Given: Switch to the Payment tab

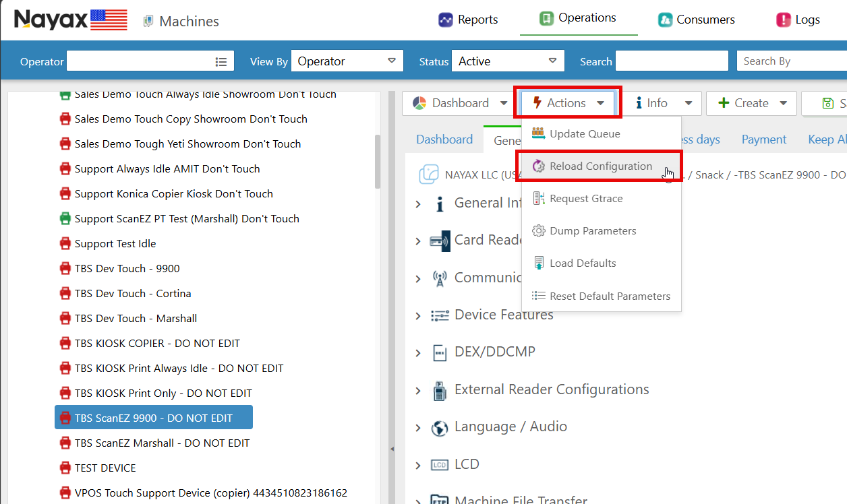Looking at the screenshot, I should coord(763,139).
